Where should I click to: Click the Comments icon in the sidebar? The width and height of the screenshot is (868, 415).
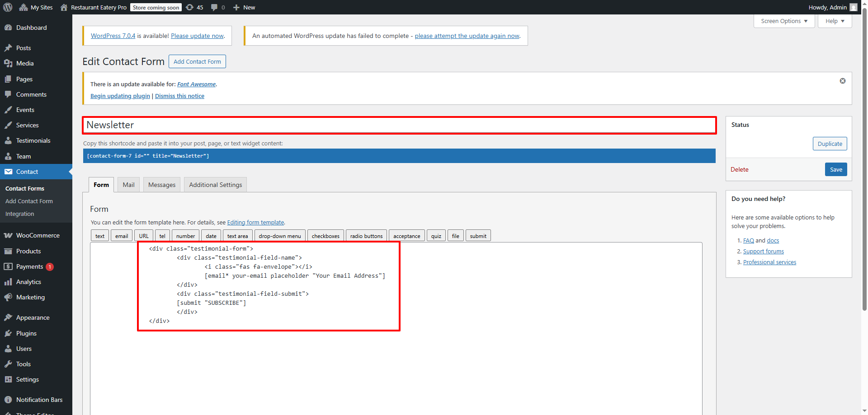[x=8, y=94]
